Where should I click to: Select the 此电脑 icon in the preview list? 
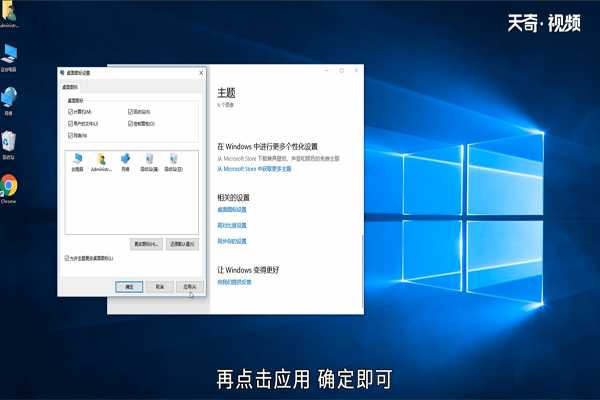pyautogui.click(x=78, y=162)
